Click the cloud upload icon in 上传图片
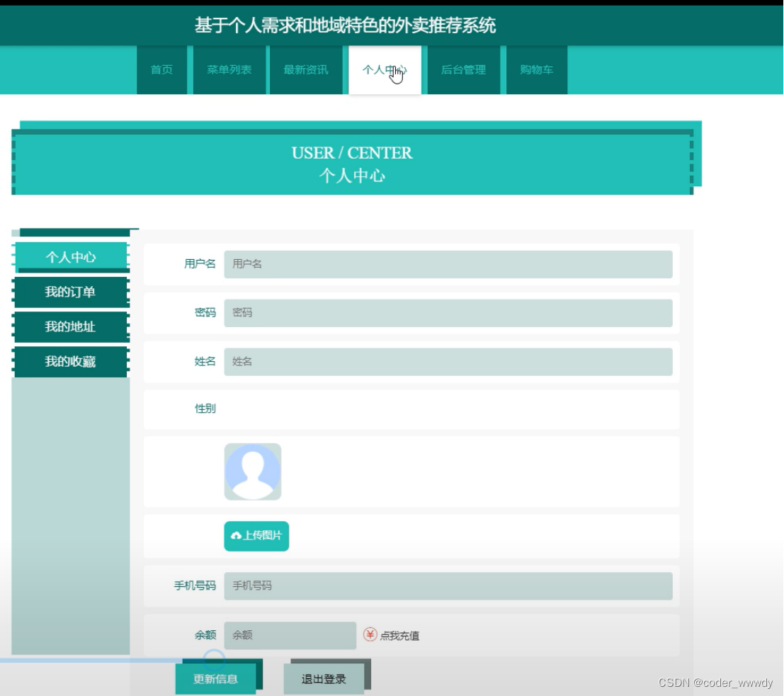The image size is (784, 696). pos(236,536)
